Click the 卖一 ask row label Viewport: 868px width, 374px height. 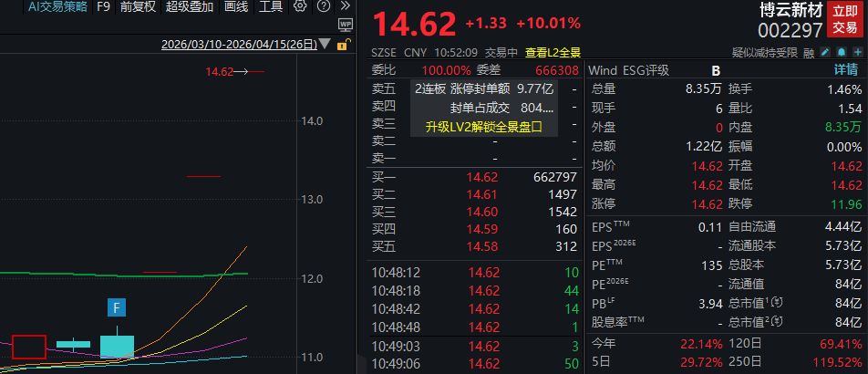(384, 159)
